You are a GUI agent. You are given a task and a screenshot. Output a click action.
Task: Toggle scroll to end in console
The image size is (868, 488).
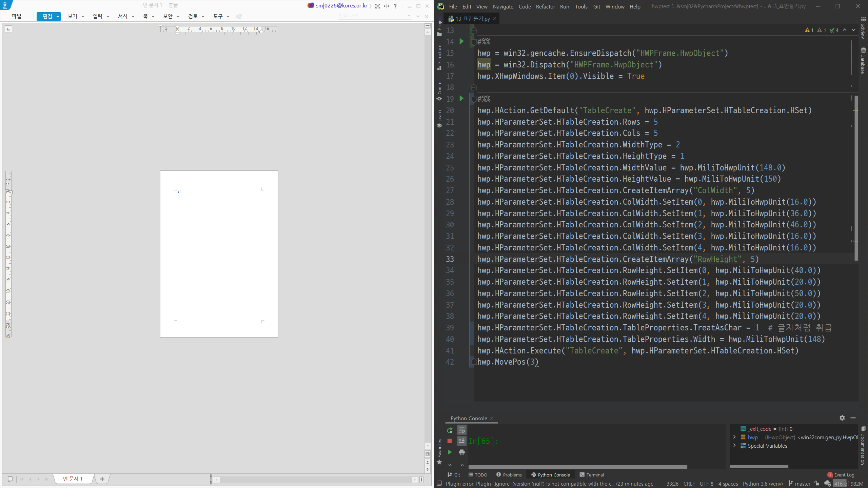(461, 441)
